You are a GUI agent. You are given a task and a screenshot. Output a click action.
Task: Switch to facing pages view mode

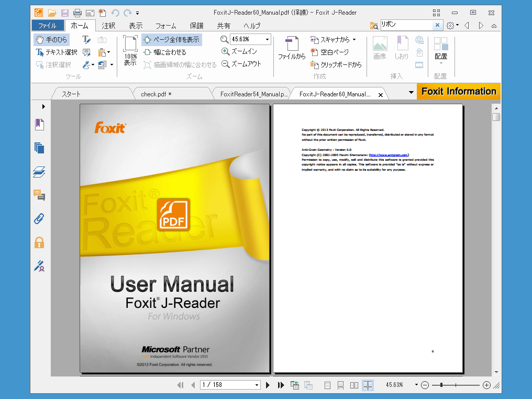click(x=354, y=385)
